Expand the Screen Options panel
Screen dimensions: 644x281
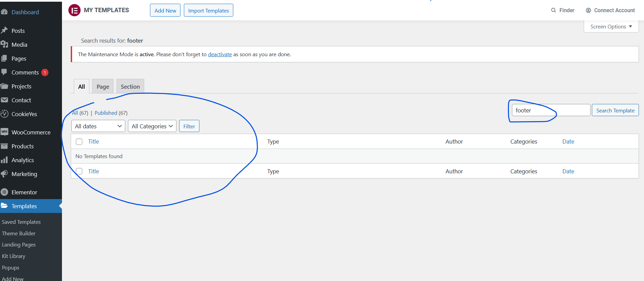click(x=611, y=26)
